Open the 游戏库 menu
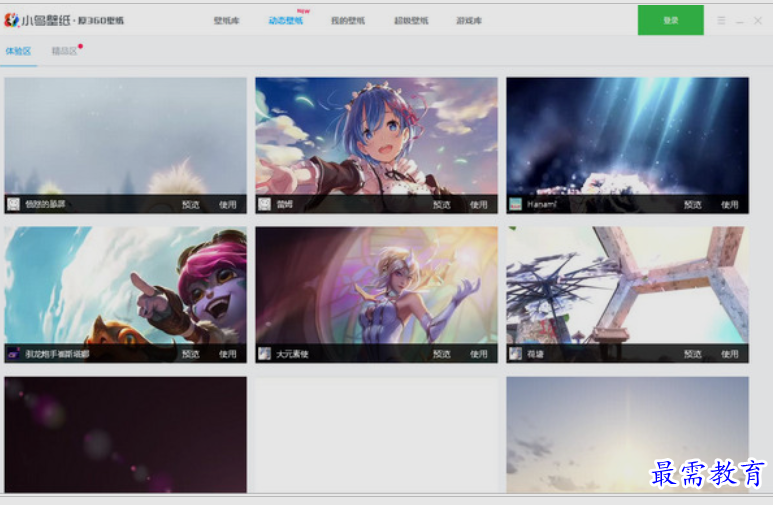Image resolution: width=773 pixels, height=505 pixels. [x=469, y=20]
